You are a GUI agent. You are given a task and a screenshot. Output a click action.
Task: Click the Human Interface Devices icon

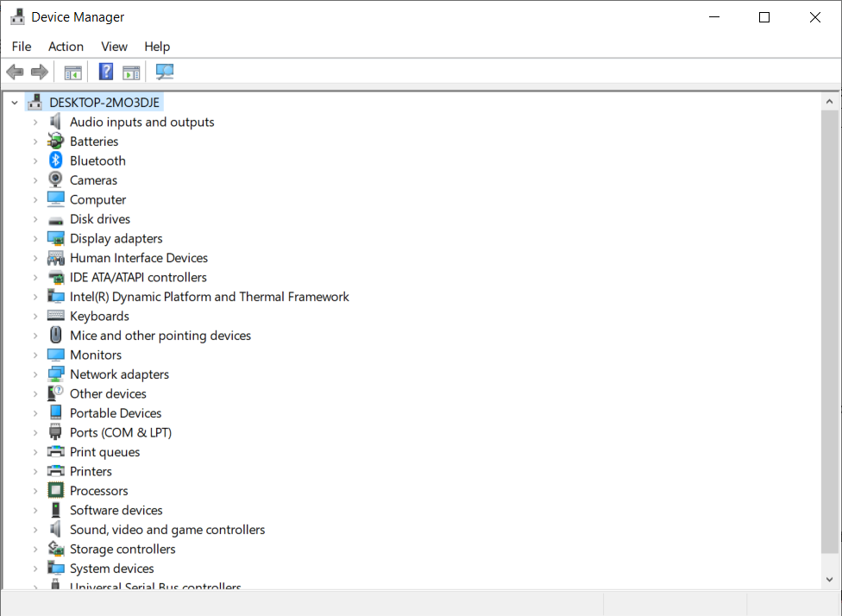point(56,258)
